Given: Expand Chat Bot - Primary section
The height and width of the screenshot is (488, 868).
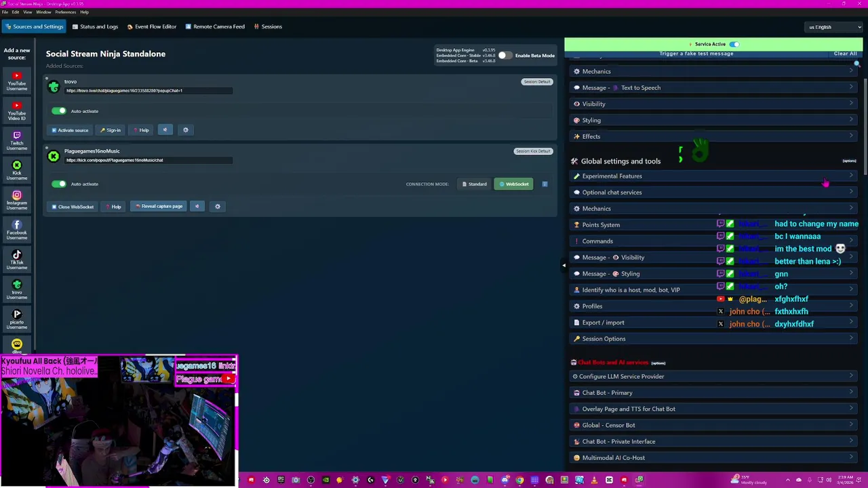Looking at the screenshot, I should point(713,393).
